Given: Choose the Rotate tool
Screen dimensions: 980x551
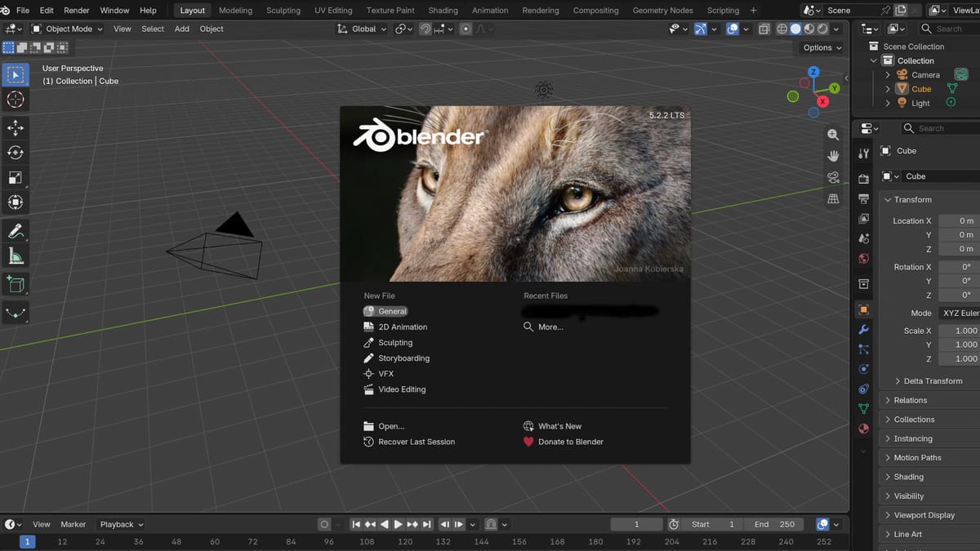Looking at the screenshot, I should 16,153.
